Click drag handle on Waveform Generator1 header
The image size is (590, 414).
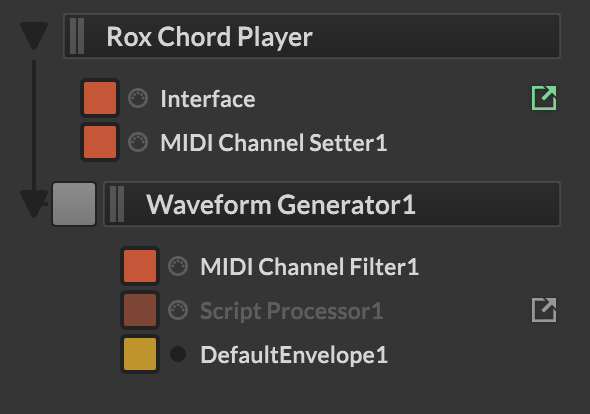117,204
